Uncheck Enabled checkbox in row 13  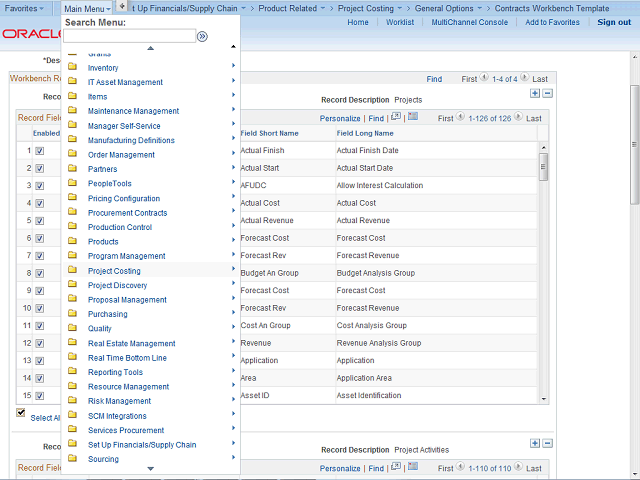click(40, 361)
